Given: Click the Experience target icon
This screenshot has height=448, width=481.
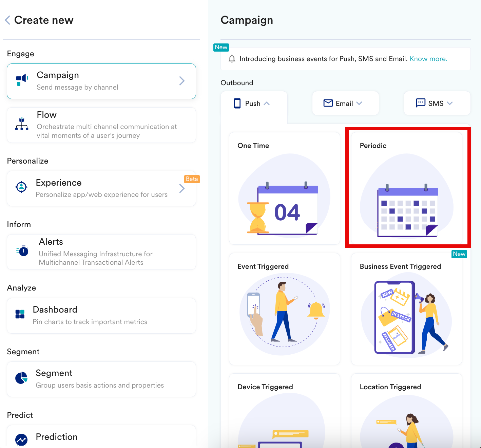Looking at the screenshot, I should click(21, 187).
